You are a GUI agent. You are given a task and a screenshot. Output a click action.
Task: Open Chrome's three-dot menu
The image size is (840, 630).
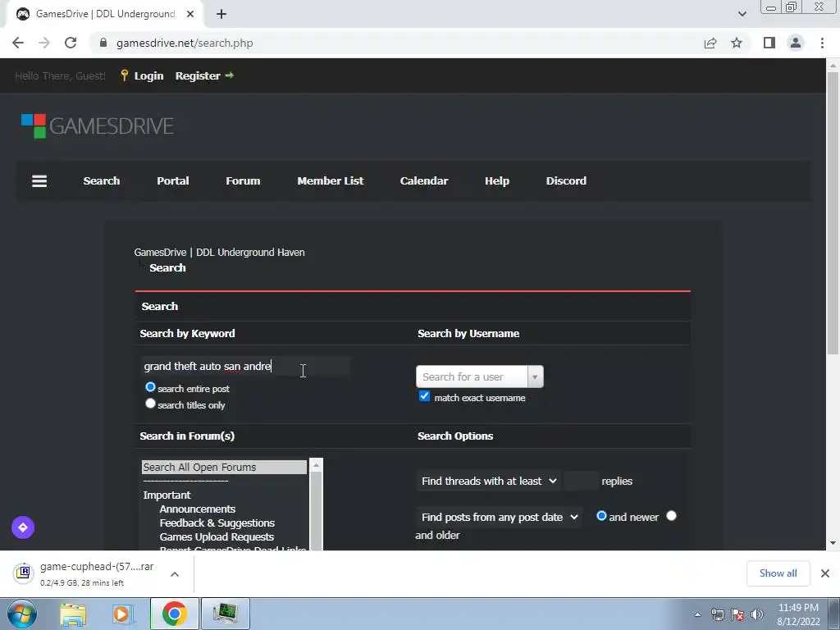click(x=822, y=43)
